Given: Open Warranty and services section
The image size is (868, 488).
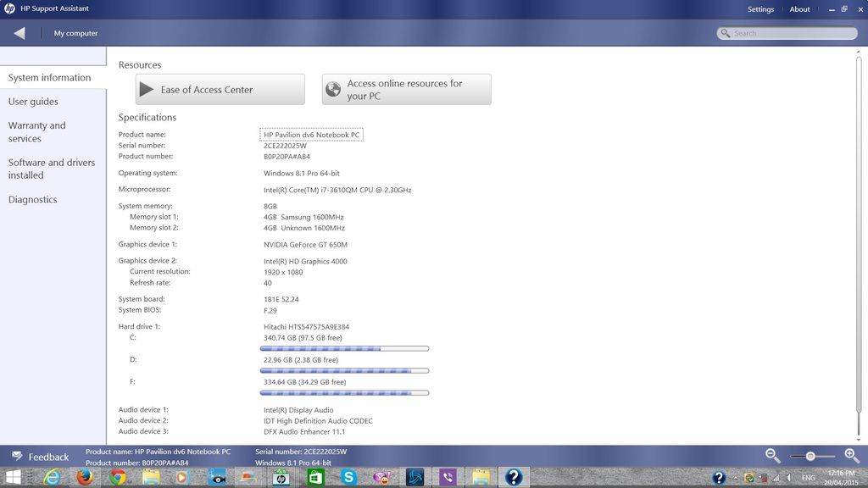Looking at the screenshot, I should click(36, 132).
